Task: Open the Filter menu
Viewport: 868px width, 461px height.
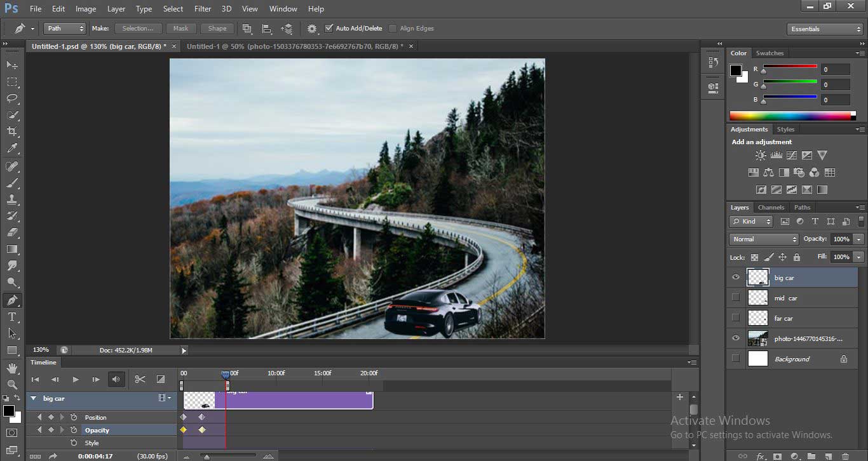Action: coord(203,9)
